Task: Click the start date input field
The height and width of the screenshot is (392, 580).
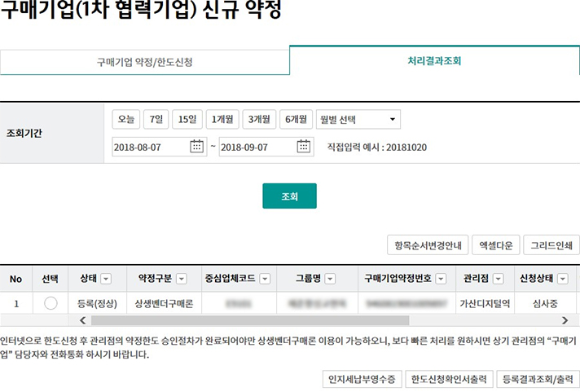Action: (150, 147)
